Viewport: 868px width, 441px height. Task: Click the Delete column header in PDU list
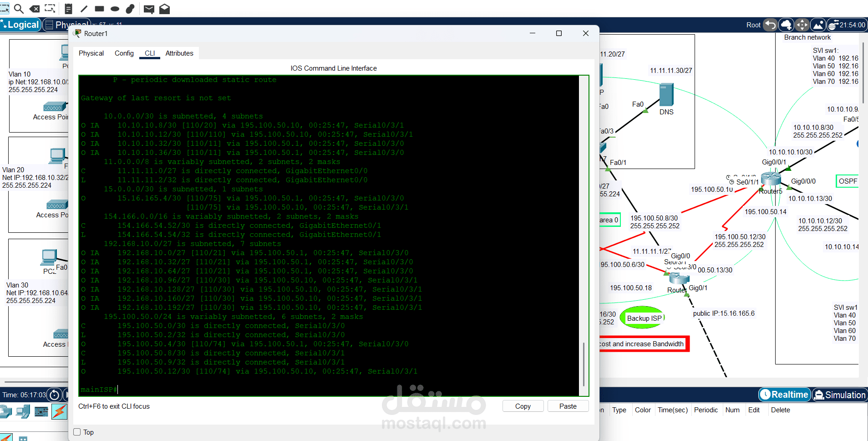780,410
